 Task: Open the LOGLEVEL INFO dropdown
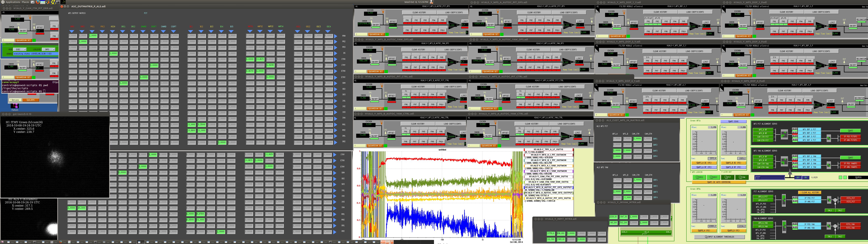click(49, 50)
